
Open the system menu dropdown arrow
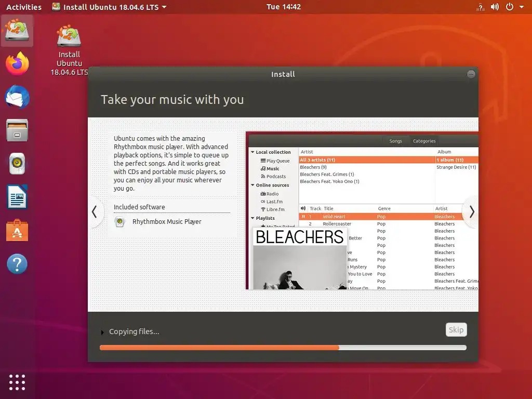[x=522, y=7]
